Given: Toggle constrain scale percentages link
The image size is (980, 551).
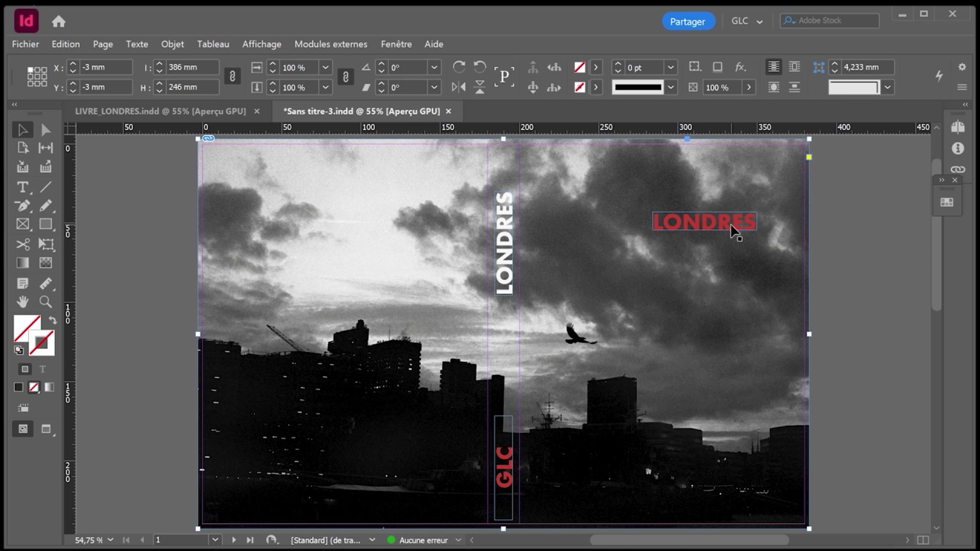Looking at the screenshot, I should [x=345, y=77].
